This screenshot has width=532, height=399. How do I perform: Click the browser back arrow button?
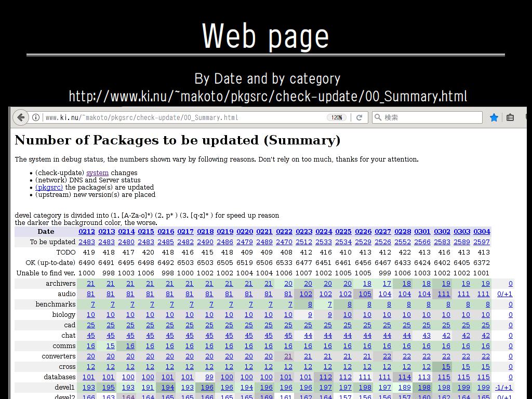click(20, 117)
